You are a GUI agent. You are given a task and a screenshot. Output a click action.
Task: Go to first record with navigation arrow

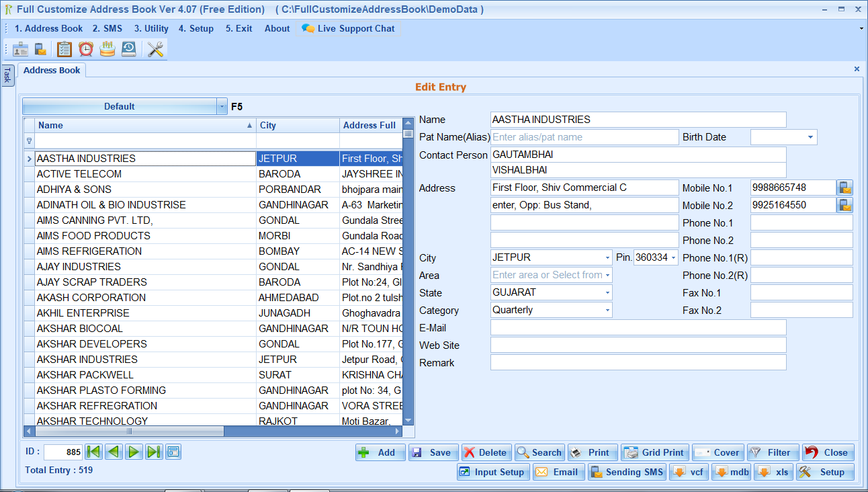(93, 452)
